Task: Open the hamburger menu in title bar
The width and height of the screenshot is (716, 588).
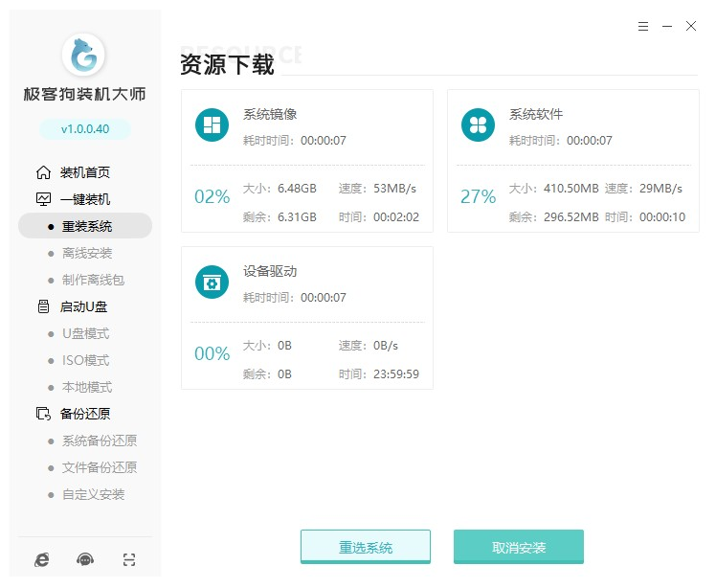Action: (x=643, y=27)
